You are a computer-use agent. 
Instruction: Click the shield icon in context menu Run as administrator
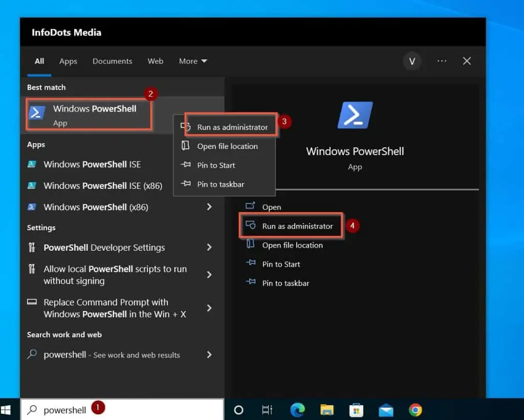(x=185, y=127)
